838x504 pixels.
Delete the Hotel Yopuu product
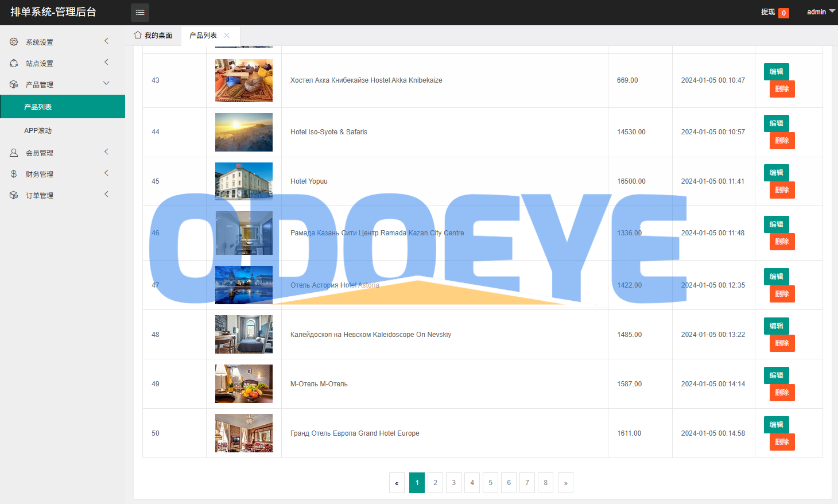pyautogui.click(x=782, y=190)
